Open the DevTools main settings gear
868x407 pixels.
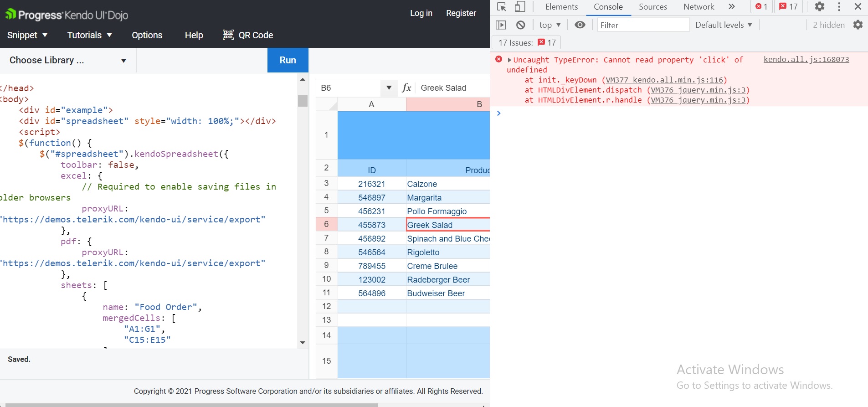820,7
